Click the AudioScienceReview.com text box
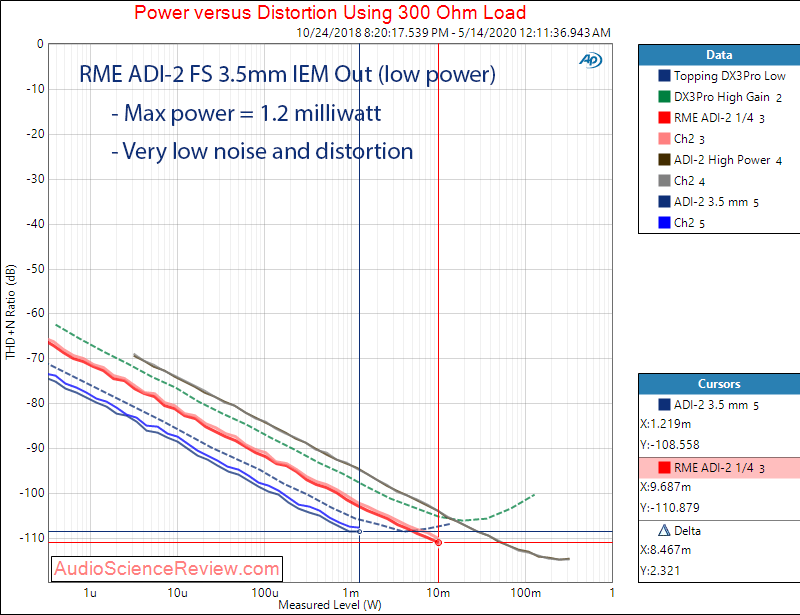Screen dimensions: 800x615 coord(167,569)
